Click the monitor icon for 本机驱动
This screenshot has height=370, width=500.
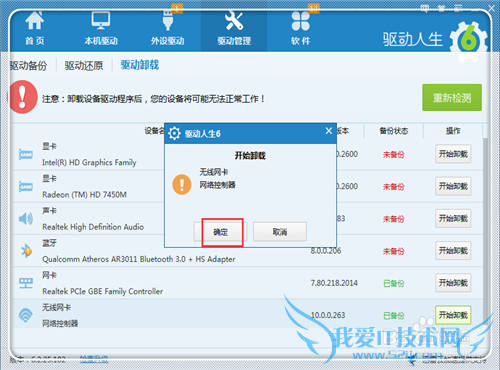pos(101,20)
